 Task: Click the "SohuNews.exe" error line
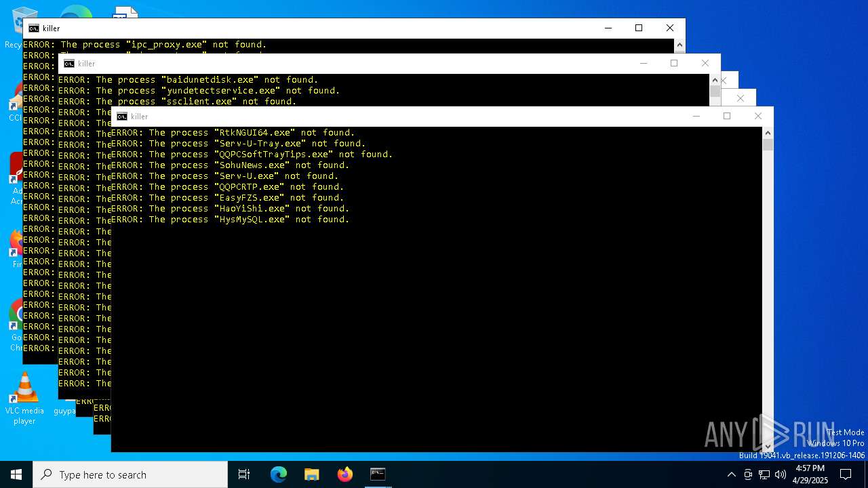[x=231, y=165]
